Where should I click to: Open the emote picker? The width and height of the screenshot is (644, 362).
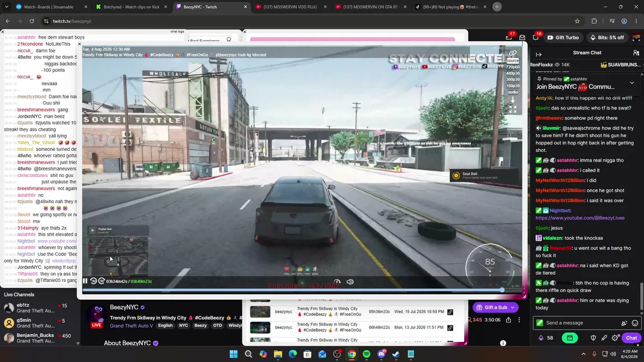(634, 323)
